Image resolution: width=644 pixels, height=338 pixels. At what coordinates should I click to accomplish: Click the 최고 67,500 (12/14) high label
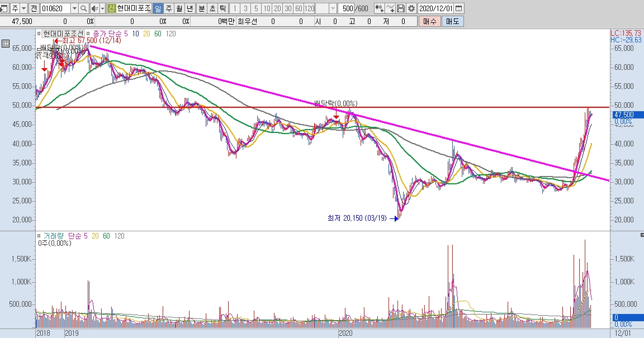coord(91,40)
